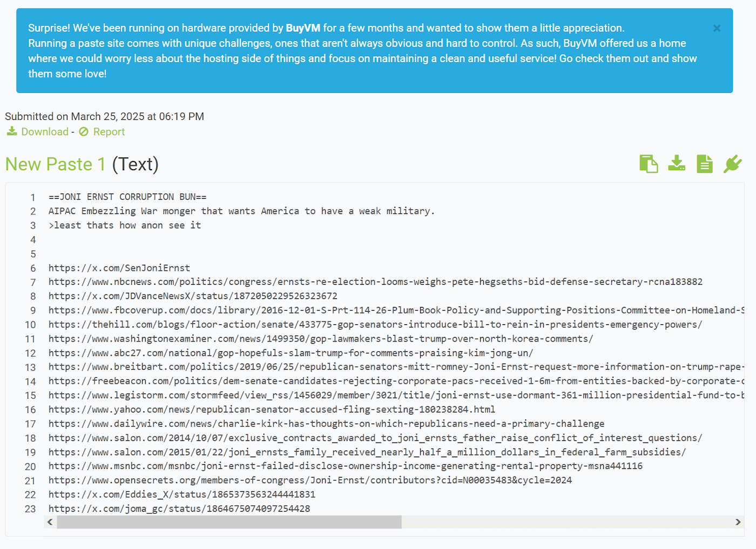Click the JDVanceNewsX status URL

(193, 296)
